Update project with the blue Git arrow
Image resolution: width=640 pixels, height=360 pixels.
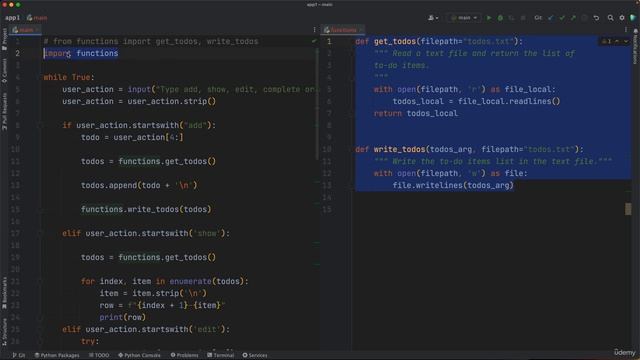(x=551, y=18)
